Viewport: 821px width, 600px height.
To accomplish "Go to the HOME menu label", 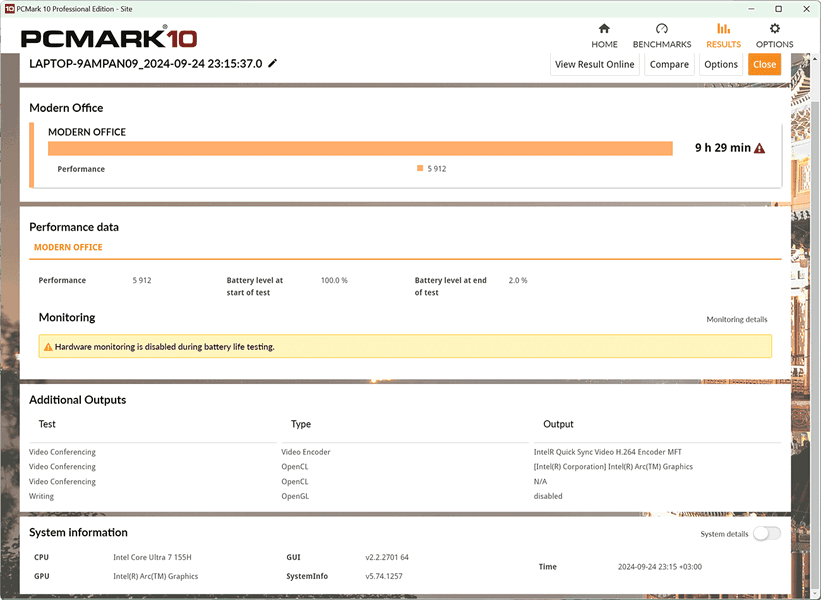I will pyautogui.click(x=604, y=45).
